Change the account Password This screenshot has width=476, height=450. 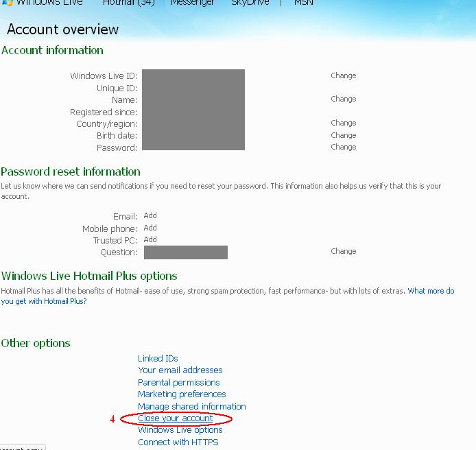[344, 147]
